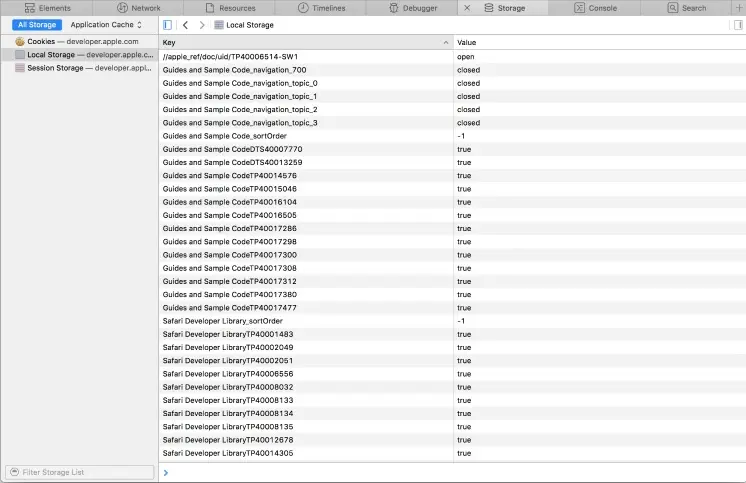Select Guides and Sample CodeTP40017300 row
The width and height of the screenshot is (746, 483).
tap(452, 255)
